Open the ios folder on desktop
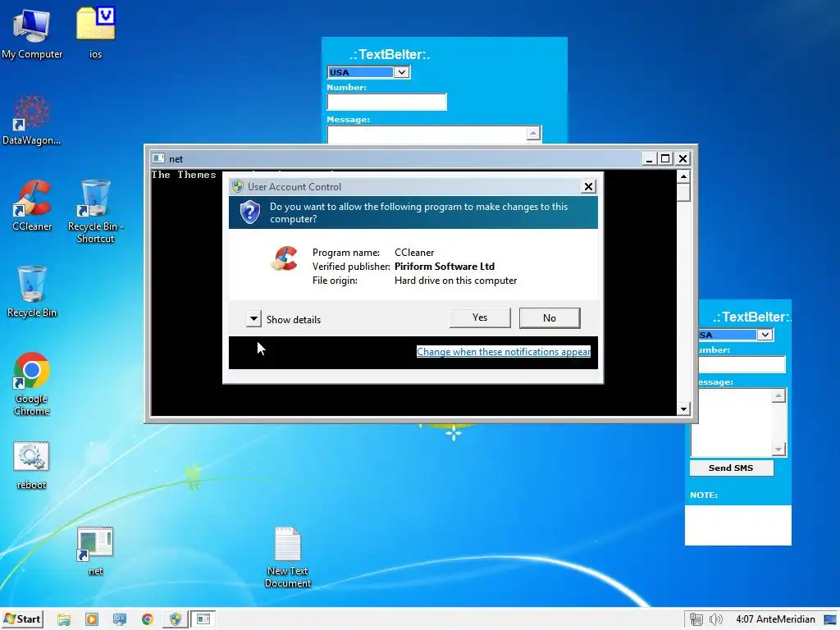 [x=95, y=34]
